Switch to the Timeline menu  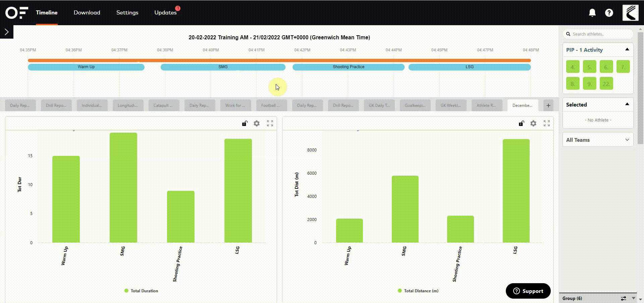pyautogui.click(x=47, y=12)
